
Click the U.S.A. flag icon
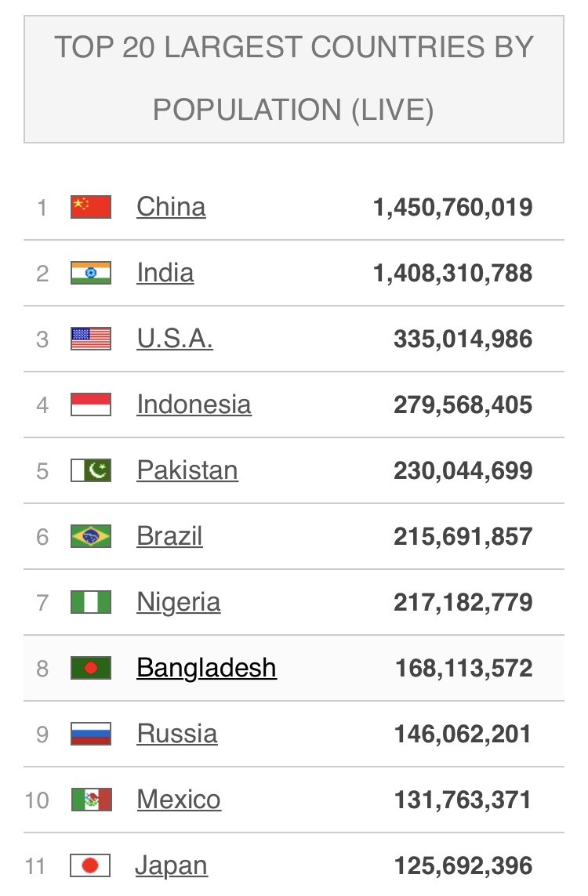coord(91,339)
